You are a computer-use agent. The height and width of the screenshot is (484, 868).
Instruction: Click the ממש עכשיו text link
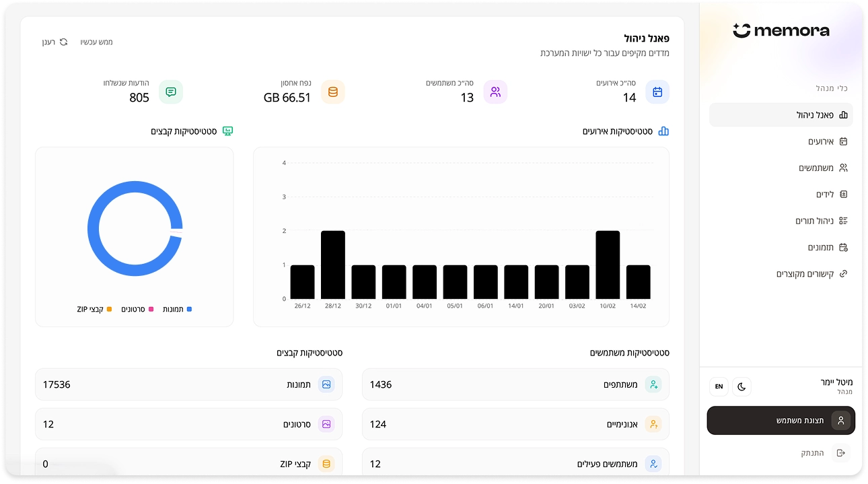click(x=97, y=42)
